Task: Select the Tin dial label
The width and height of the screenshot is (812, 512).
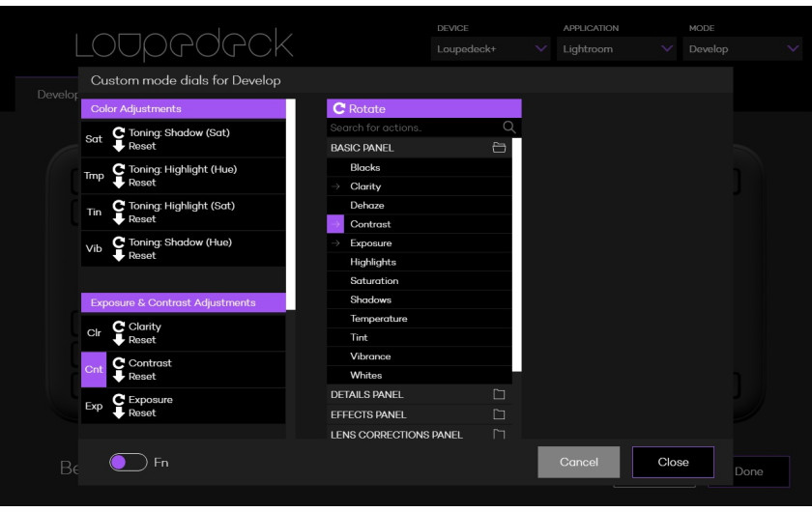Action: pyautogui.click(x=94, y=212)
